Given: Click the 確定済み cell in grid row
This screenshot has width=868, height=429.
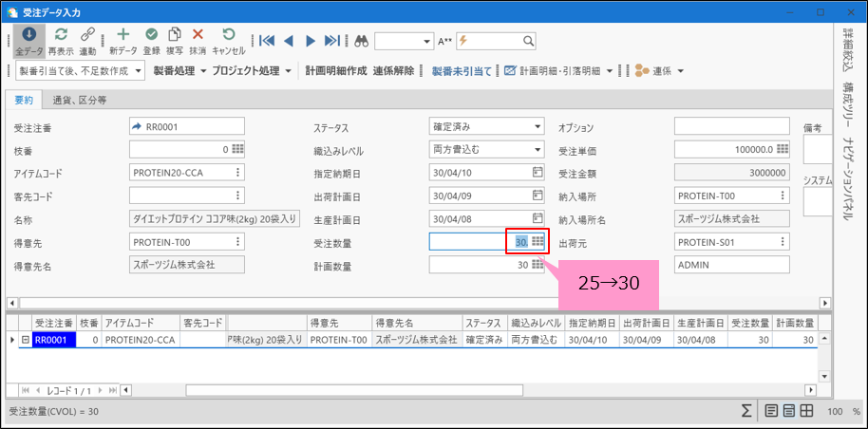Looking at the screenshot, I should [x=483, y=340].
